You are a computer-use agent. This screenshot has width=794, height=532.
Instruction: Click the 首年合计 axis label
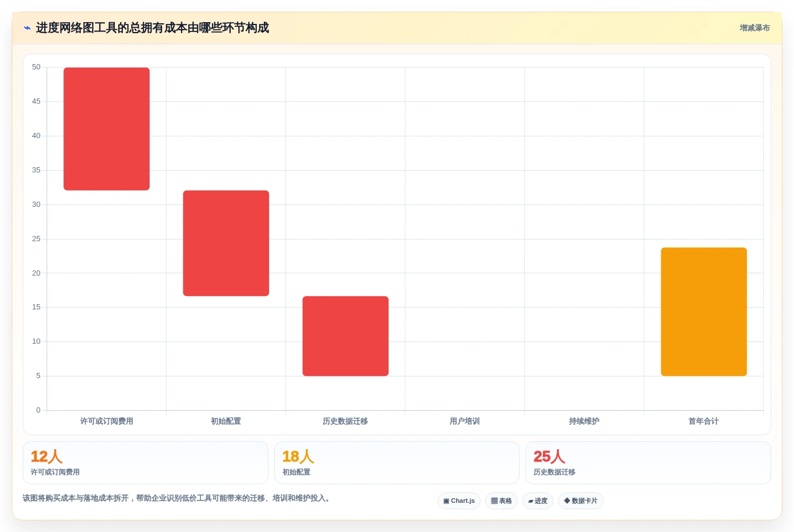tap(704, 421)
